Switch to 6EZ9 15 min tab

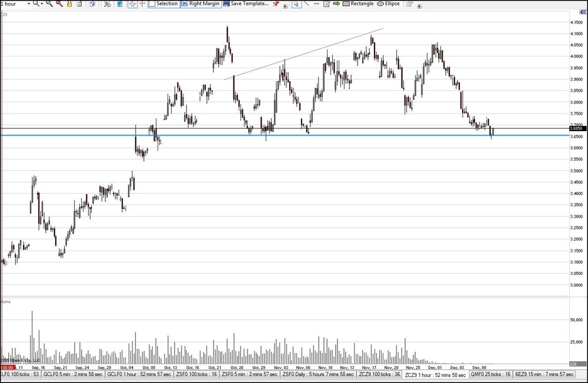click(x=544, y=374)
